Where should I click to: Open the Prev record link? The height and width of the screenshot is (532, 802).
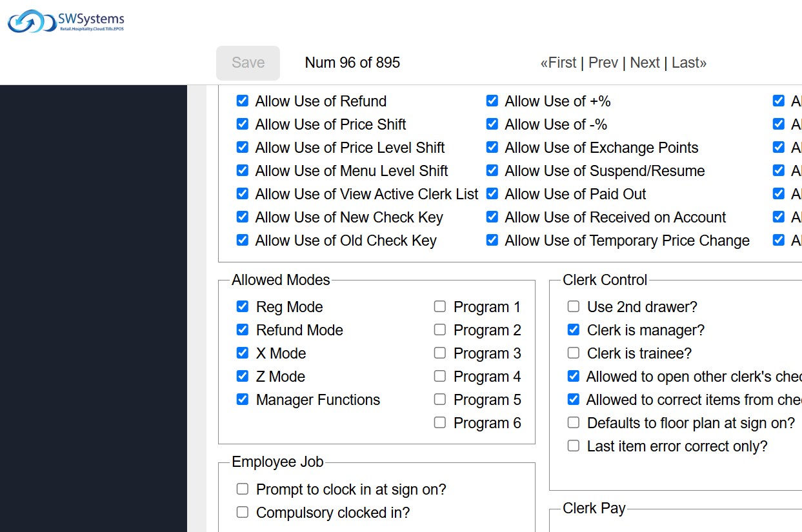(603, 63)
